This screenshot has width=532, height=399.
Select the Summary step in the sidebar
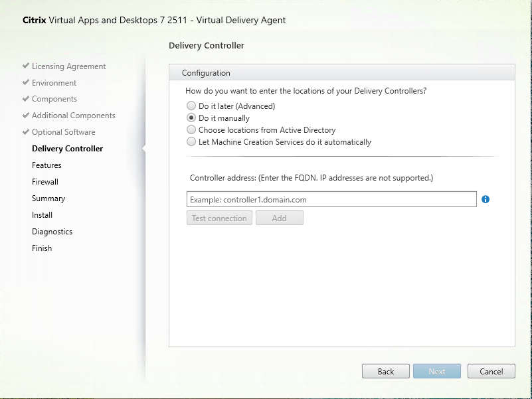pyautogui.click(x=48, y=199)
